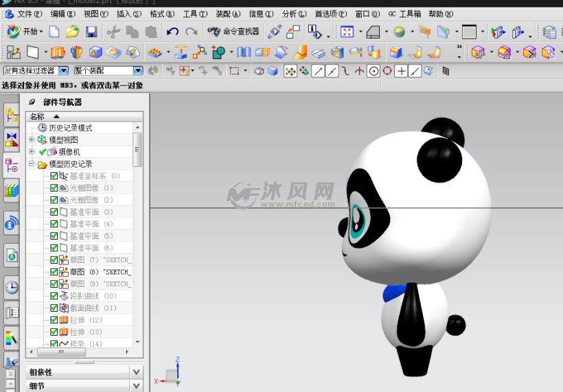Click the Cut scissors icon

point(113,32)
